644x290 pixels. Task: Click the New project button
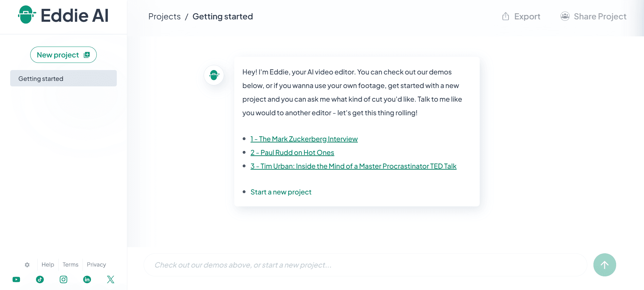tap(63, 54)
